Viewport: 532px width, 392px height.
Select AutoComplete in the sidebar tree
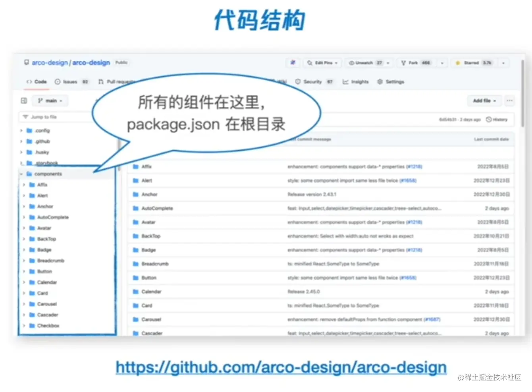53,218
